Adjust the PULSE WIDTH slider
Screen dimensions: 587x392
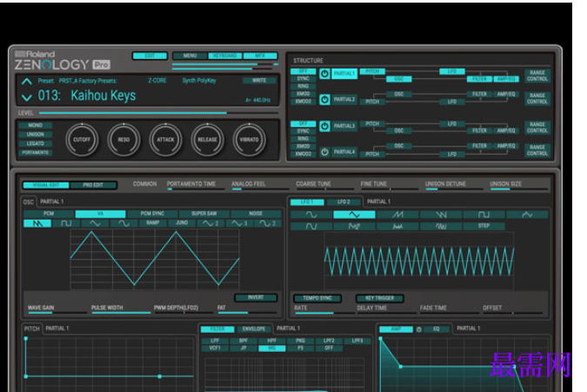(121, 313)
